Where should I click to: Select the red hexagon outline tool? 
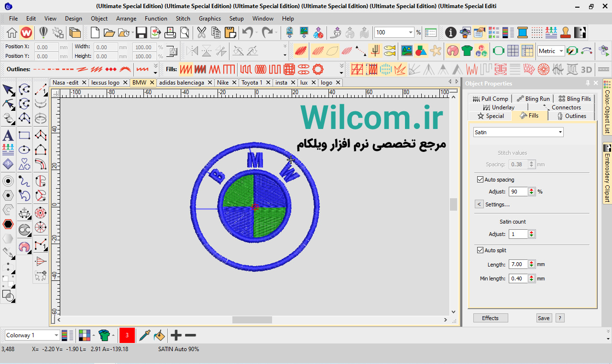8,224
